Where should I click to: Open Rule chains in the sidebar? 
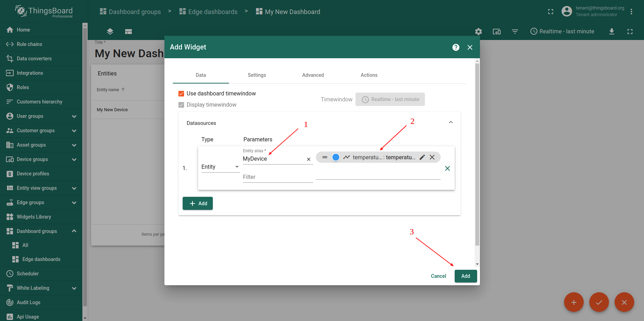[x=41, y=44]
